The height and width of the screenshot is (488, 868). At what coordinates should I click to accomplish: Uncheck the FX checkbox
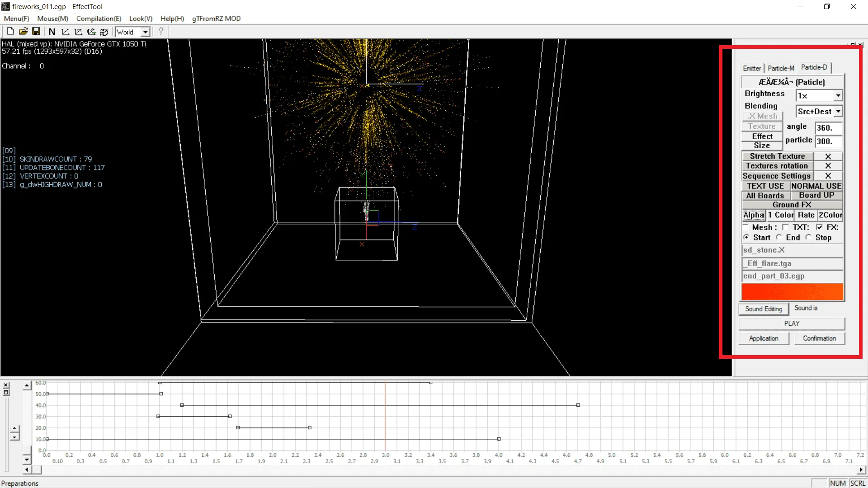(820, 227)
